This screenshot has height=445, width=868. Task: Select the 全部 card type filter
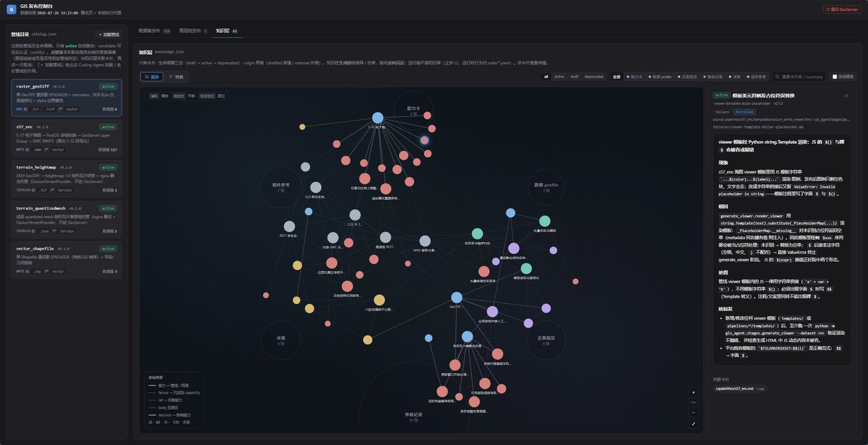pyautogui.click(x=616, y=77)
